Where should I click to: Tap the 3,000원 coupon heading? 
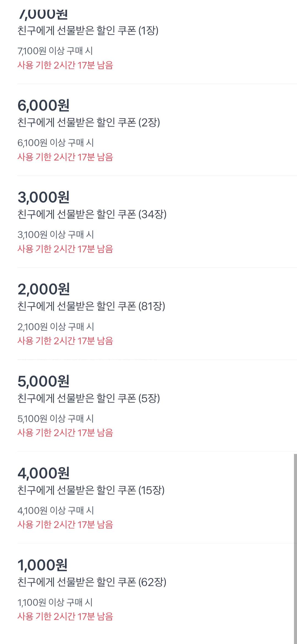point(43,197)
